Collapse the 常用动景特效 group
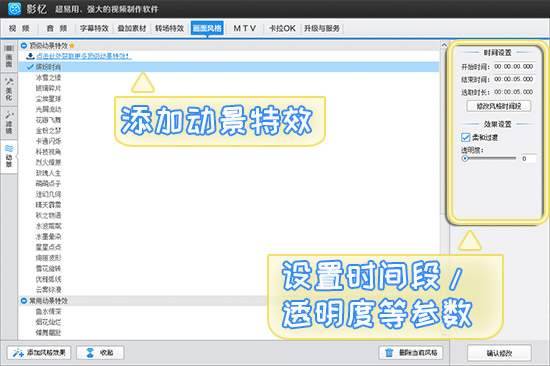The image size is (550, 366). (24, 301)
